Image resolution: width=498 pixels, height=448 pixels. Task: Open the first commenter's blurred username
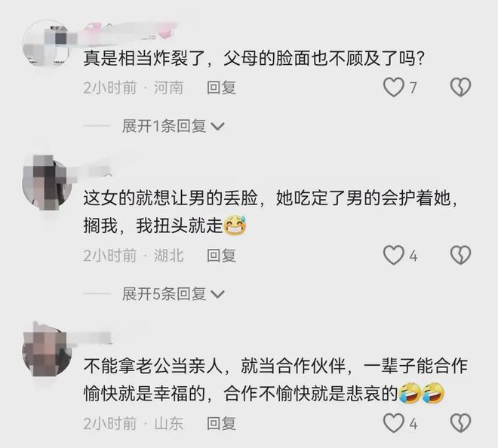click(x=128, y=32)
